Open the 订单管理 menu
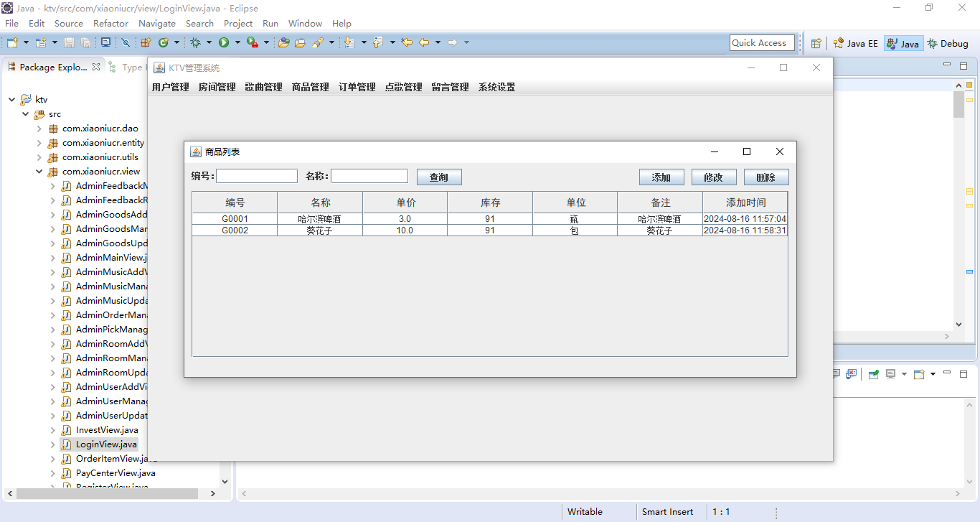Image resolution: width=980 pixels, height=522 pixels. 357,88
